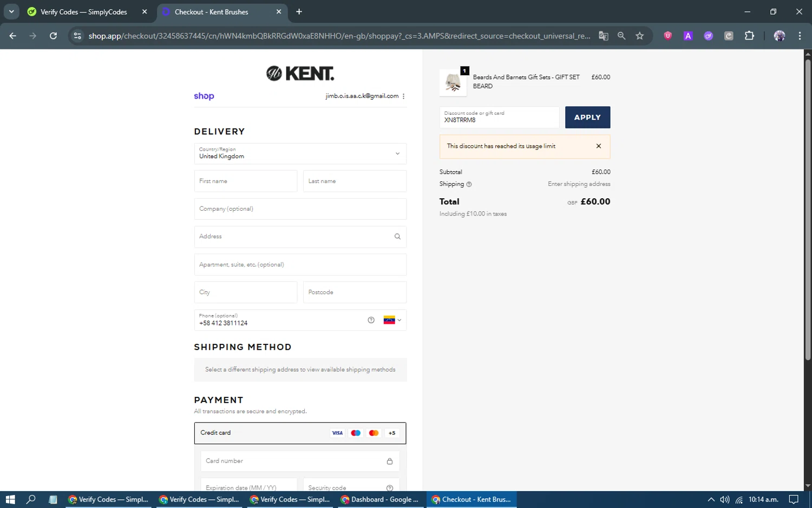Click the phone help question icon
Image resolution: width=812 pixels, height=508 pixels.
(371, 320)
